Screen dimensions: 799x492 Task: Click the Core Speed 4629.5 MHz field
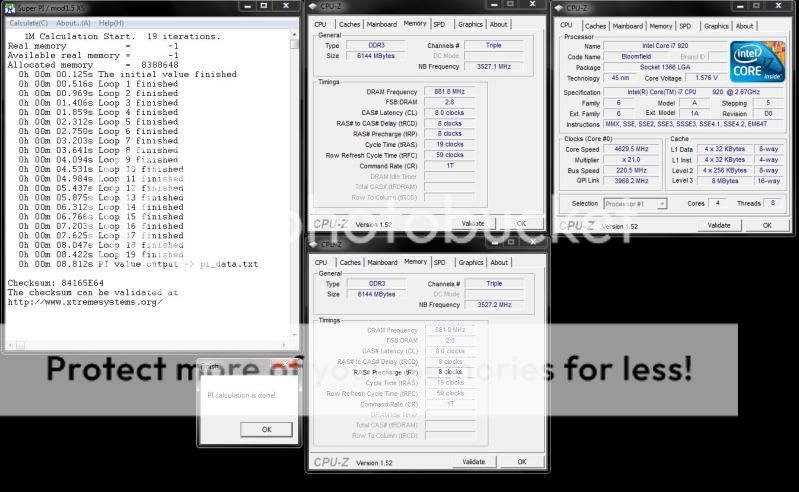[x=631, y=149]
